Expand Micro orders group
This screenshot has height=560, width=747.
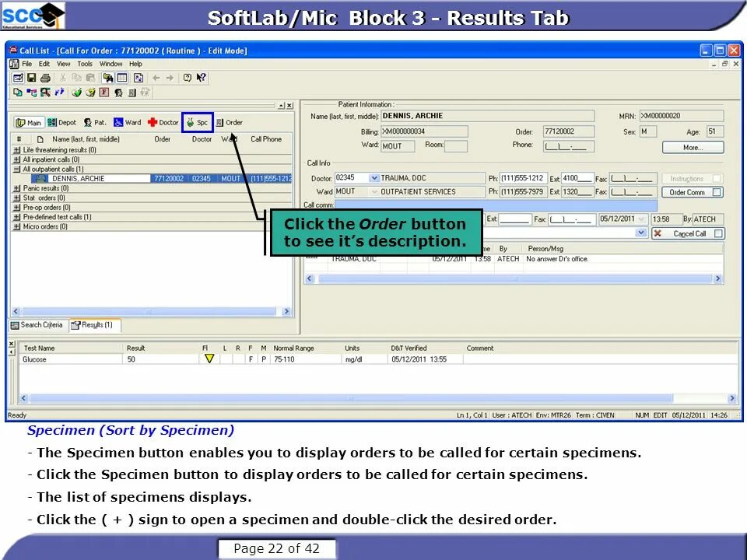[17, 226]
